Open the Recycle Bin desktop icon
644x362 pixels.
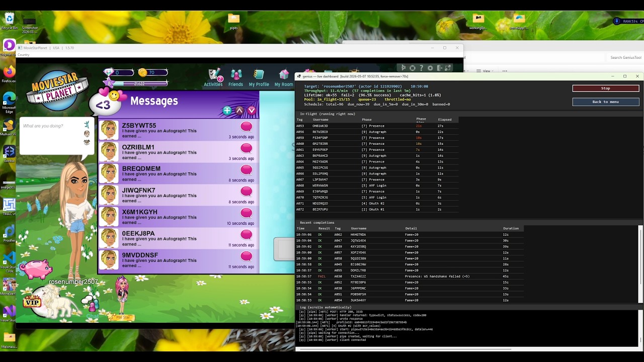9,22
